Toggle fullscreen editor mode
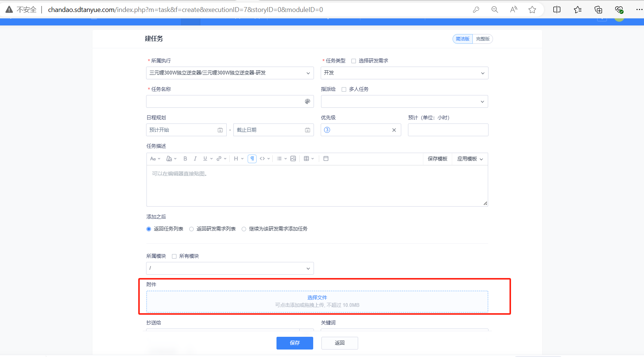This screenshot has width=644, height=357. click(x=326, y=159)
